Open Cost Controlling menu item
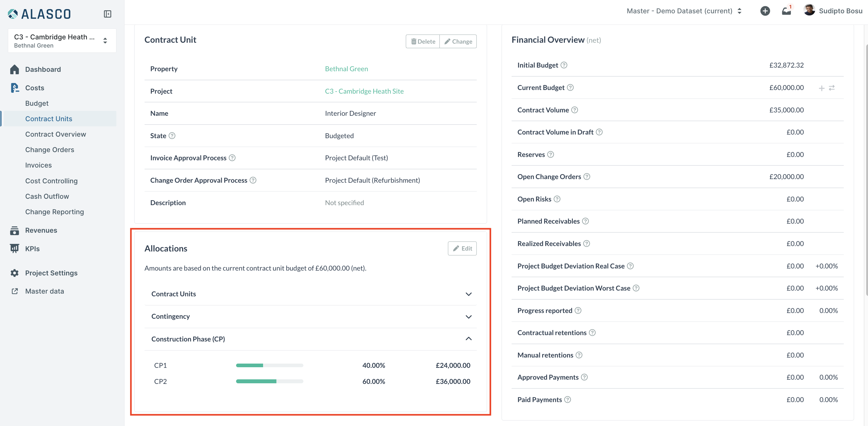Screen dimensions: 868x426 (x=51, y=181)
